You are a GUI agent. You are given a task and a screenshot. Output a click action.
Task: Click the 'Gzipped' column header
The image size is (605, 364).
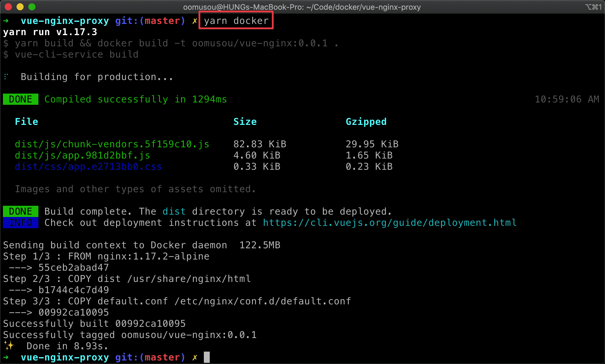click(x=366, y=122)
